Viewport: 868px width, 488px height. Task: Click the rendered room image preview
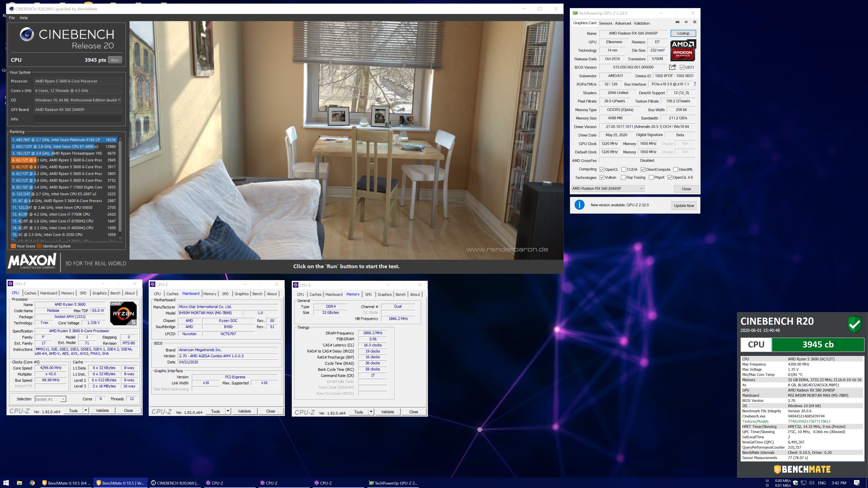click(346, 140)
